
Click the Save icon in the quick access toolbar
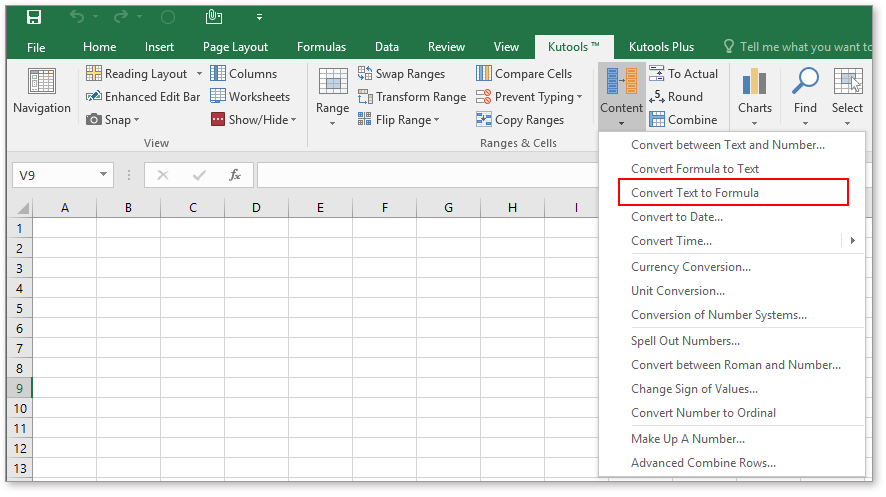(x=34, y=18)
